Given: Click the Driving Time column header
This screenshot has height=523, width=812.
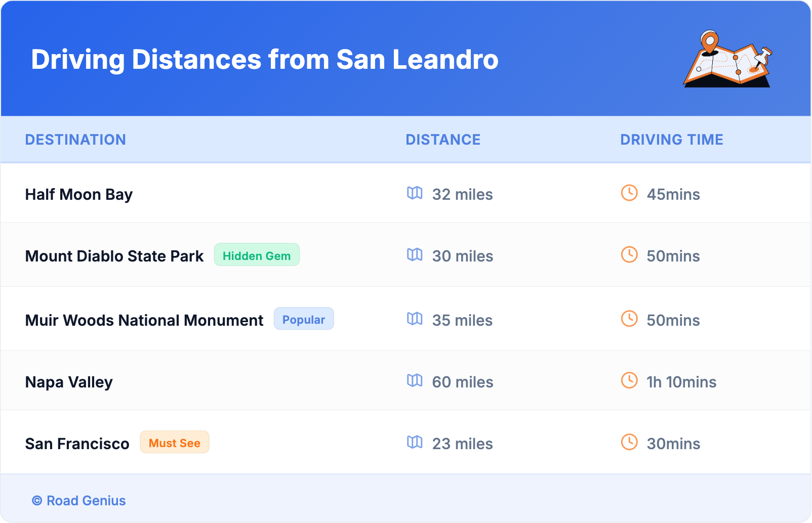Looking at the screenshot, I should click(672, 140).
